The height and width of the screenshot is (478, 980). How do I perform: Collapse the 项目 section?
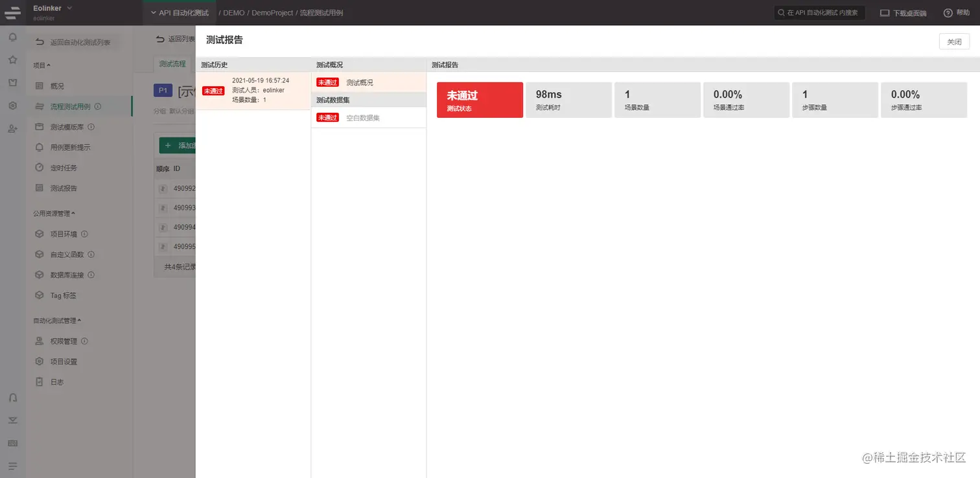41,65
